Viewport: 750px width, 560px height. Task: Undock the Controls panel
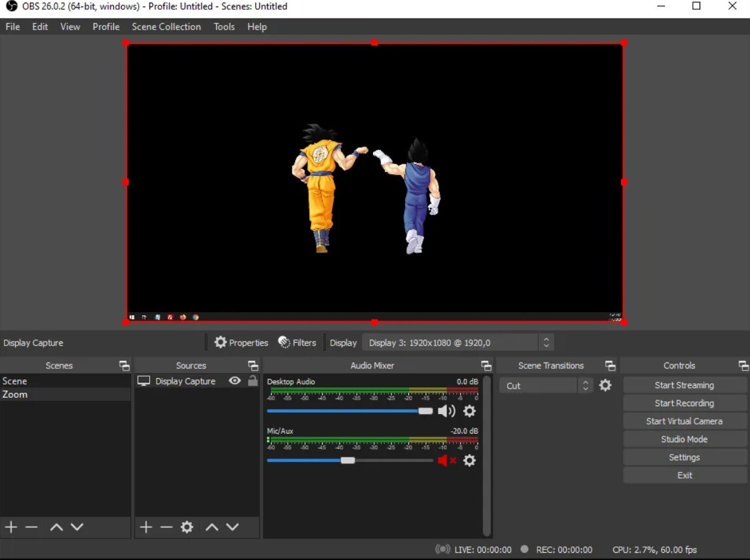(x=743, y=366)
